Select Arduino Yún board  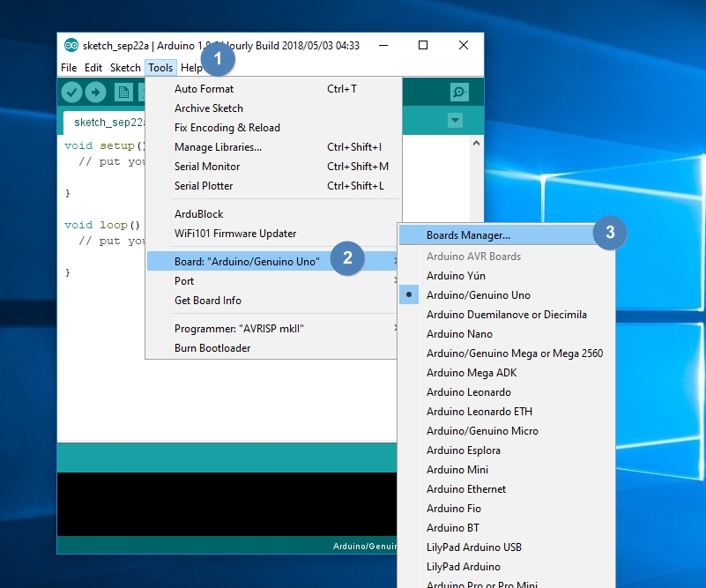(x=507, y=276)
